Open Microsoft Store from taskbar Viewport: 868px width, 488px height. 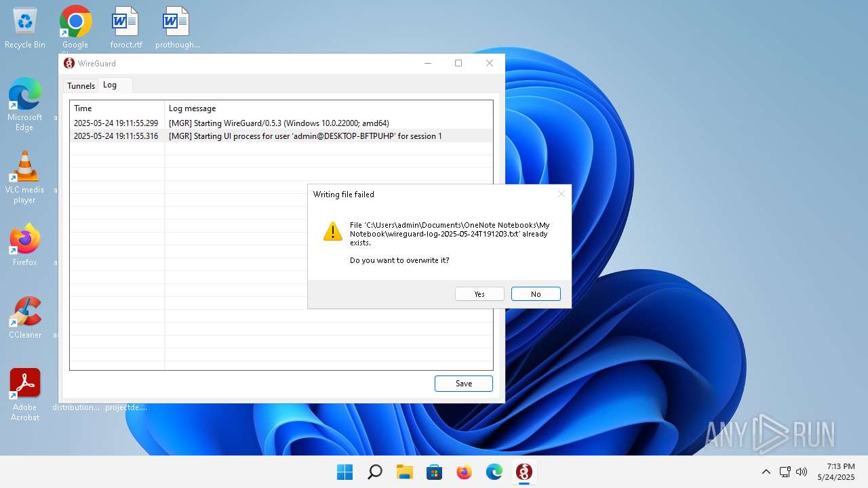(434, 472)
